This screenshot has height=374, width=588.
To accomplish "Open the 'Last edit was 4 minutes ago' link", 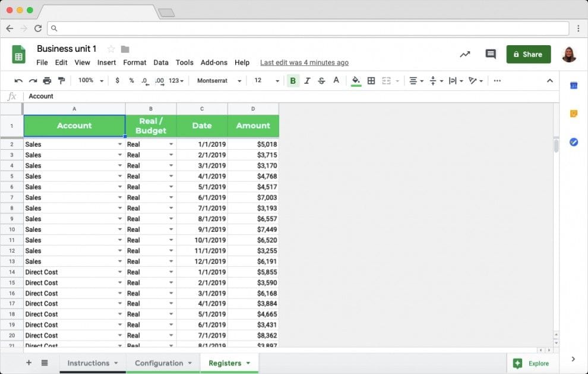I will coord(304,62).
